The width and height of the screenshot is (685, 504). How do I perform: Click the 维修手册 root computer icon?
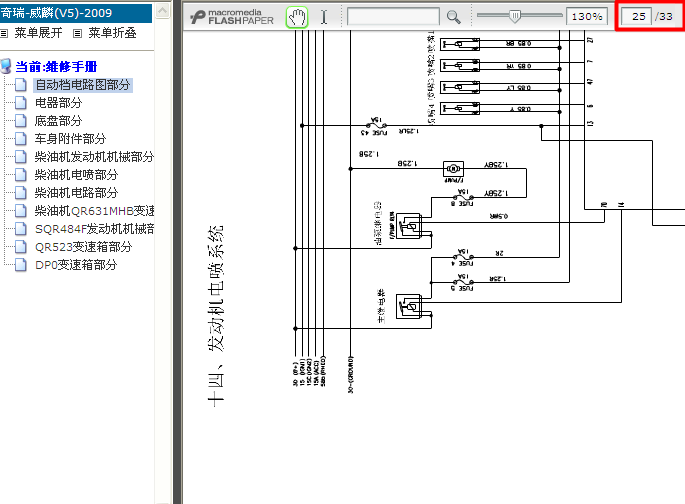tap(6, 67)
